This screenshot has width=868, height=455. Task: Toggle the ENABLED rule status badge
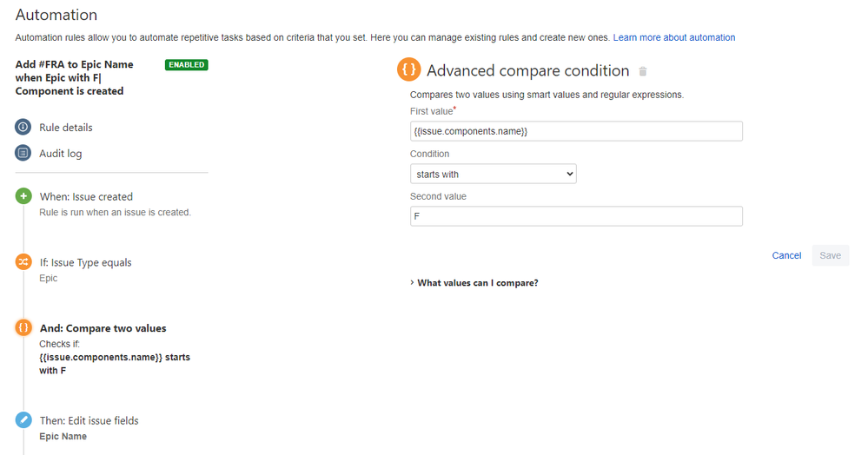[x=186, y=64]
